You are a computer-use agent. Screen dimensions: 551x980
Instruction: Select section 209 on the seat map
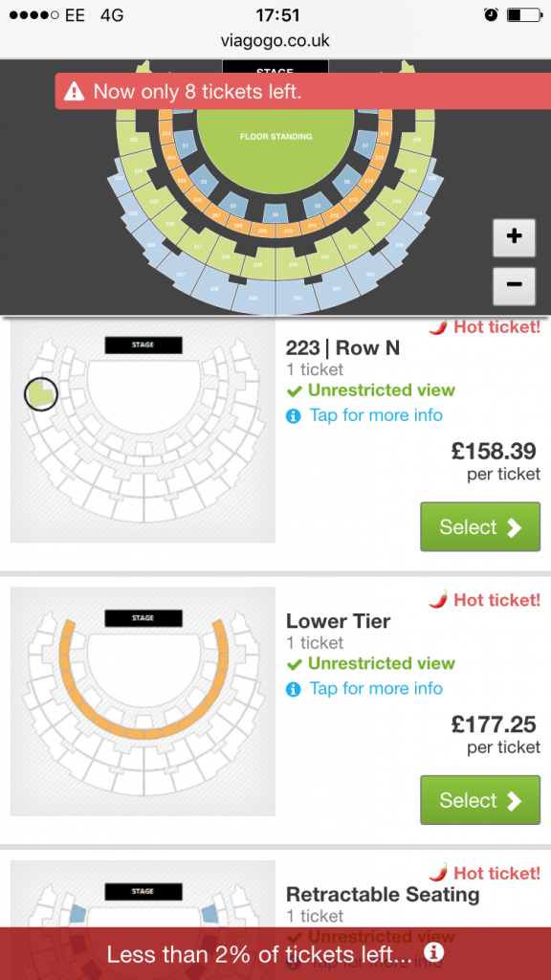pyautogui.click(x=262, y=230)
